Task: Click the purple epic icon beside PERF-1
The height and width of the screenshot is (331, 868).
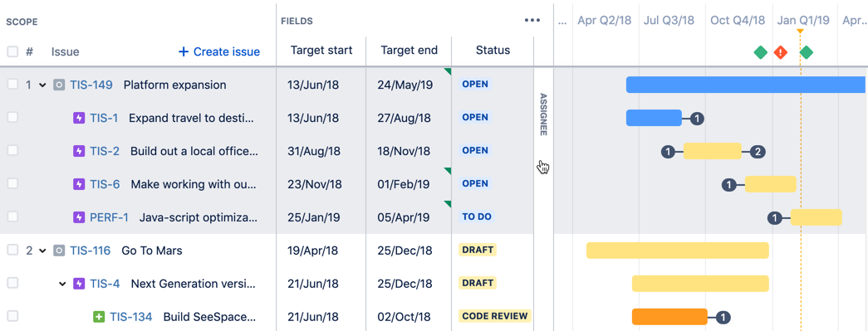Action: click(x=79, y=217)
